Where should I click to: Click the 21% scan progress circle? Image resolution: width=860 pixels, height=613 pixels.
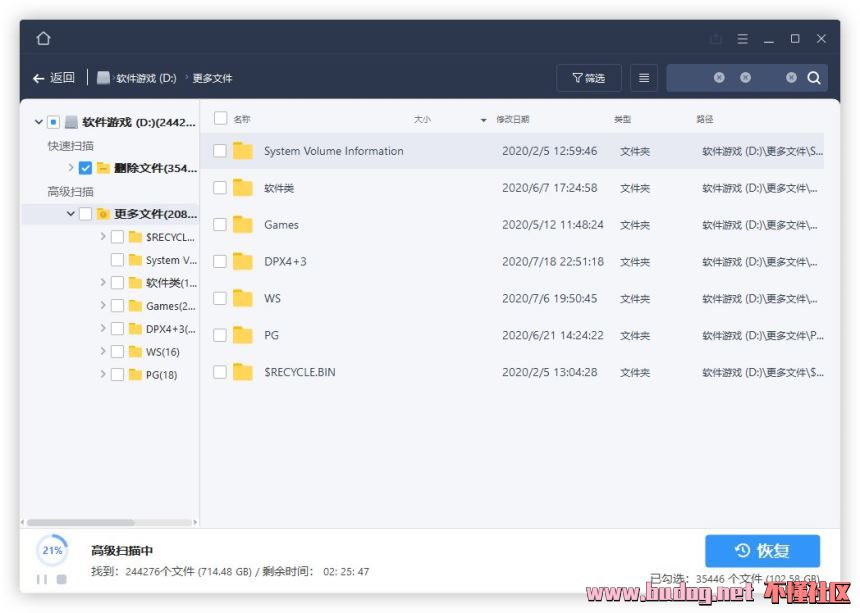[52, 550]
